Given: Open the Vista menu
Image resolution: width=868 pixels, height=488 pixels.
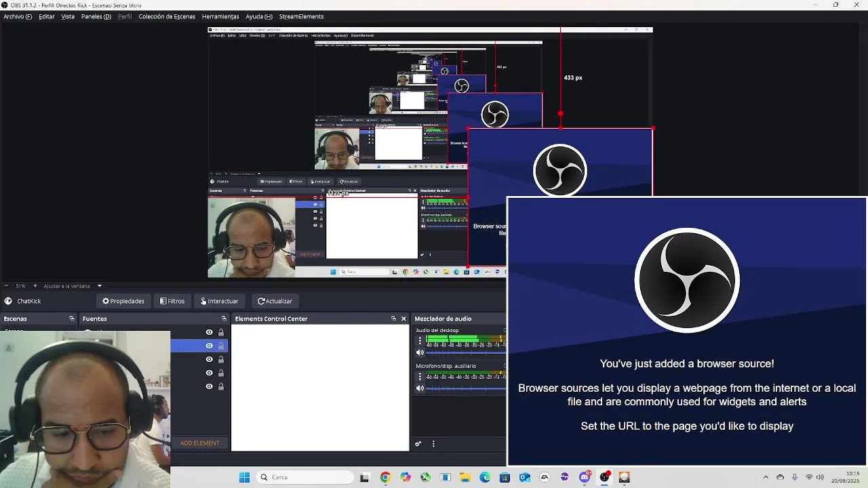Looking at the screenshot, I should coord(68,16).
